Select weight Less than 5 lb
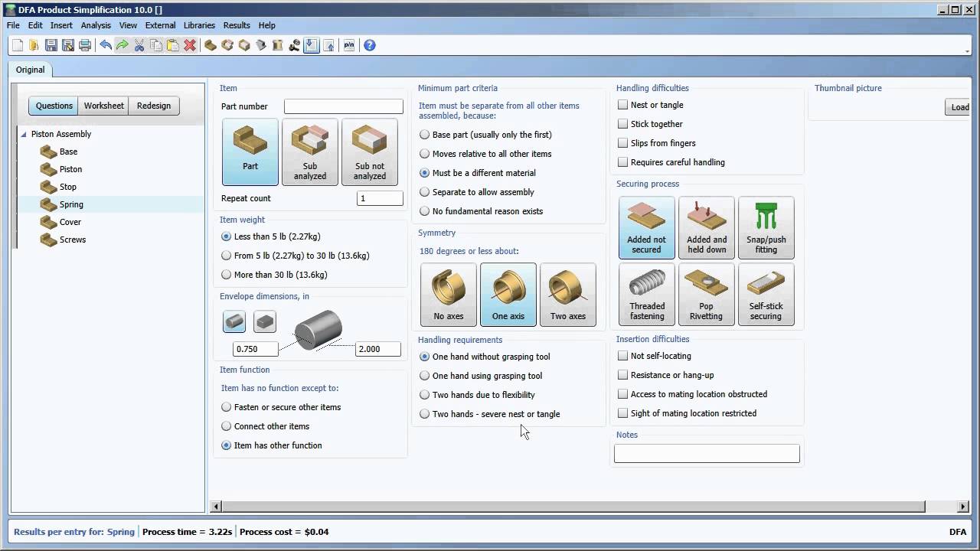 coord(271,236)
